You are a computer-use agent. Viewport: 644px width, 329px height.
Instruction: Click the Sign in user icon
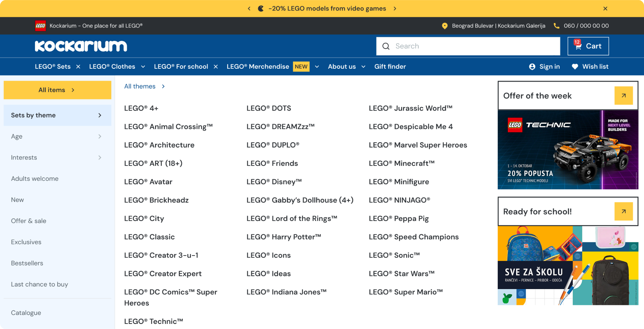tap(532, 67)
